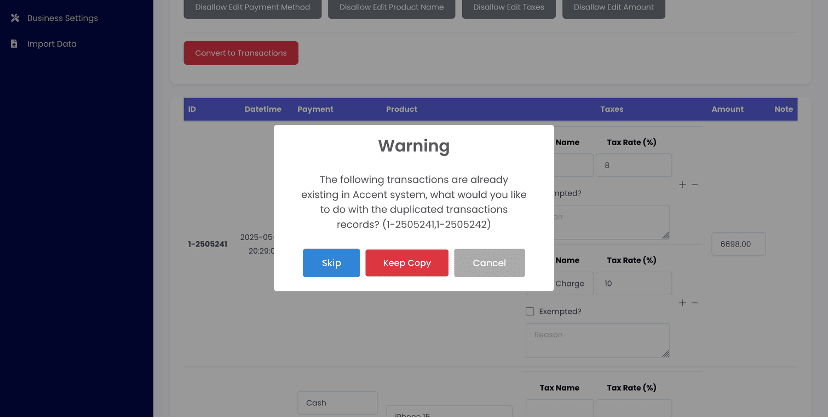
Task: Toggle Disallow Edit Amount option
Action: click(x=613, y=8)
